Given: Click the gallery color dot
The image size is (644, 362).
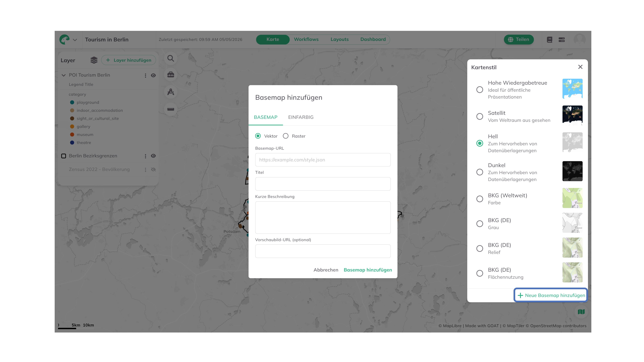Looking at the screenshot, I should click(72, 126).
